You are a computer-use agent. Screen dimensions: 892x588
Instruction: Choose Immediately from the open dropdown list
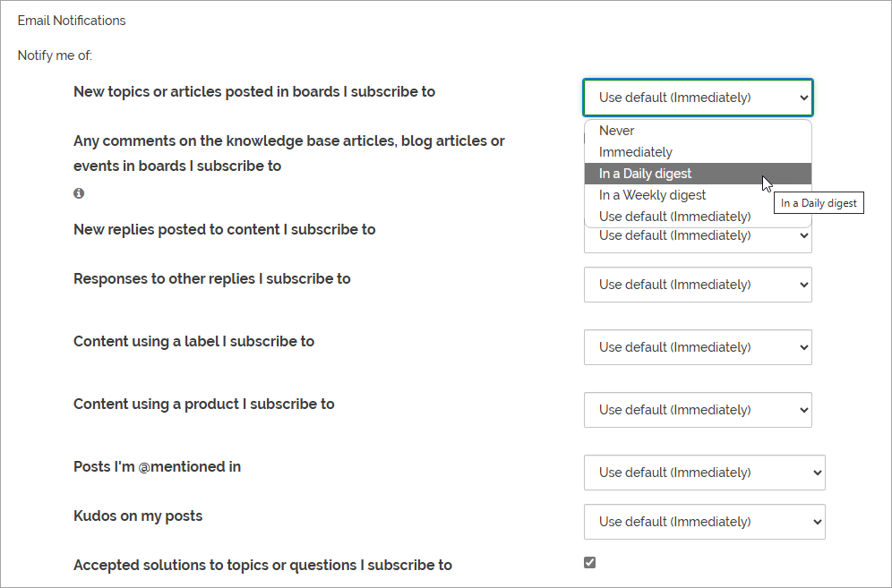[x=636, y=152]
